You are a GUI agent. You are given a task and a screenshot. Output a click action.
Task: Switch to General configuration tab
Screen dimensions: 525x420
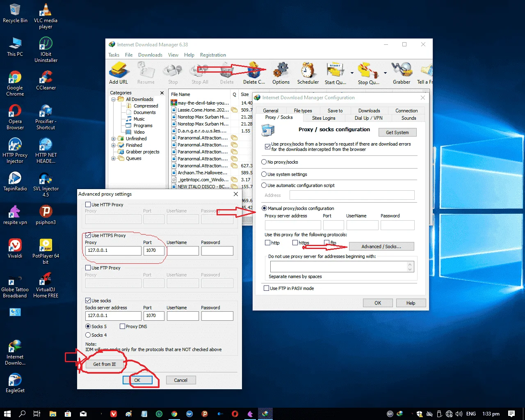pyautogui.click(x=271, y=111)
